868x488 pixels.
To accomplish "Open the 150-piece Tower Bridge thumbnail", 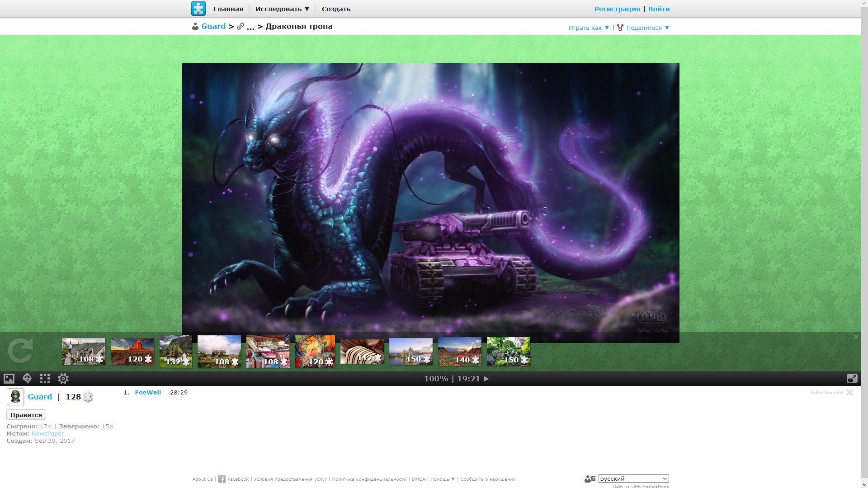I will tap(411, 352).
